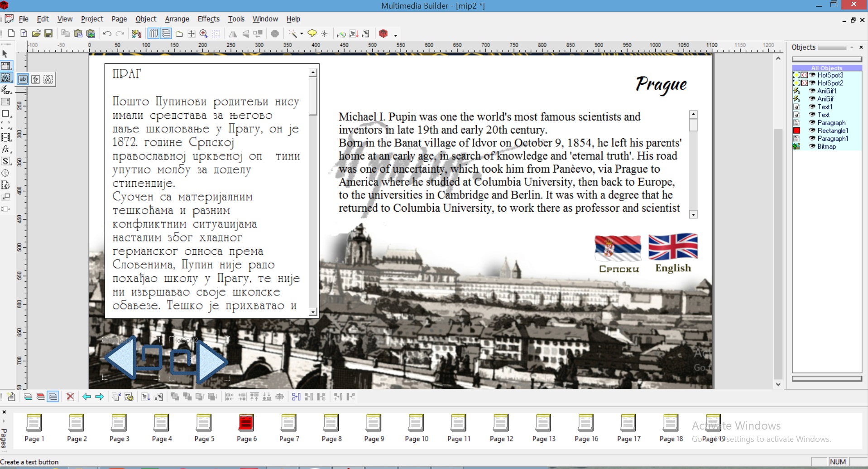The width and height of the screenshot is (868, 469).
Task: Hide the Bitmap object via eye icon
Action: point(812,147)
